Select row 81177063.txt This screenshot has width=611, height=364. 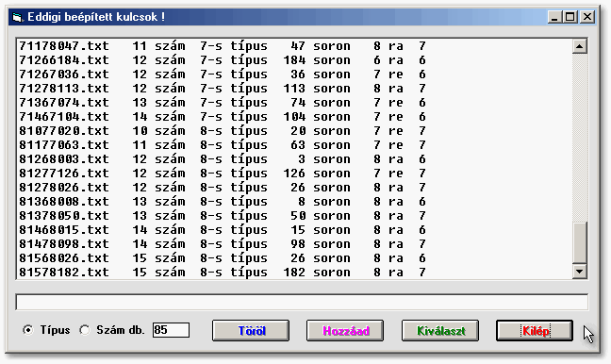click(x=294, y=145)
